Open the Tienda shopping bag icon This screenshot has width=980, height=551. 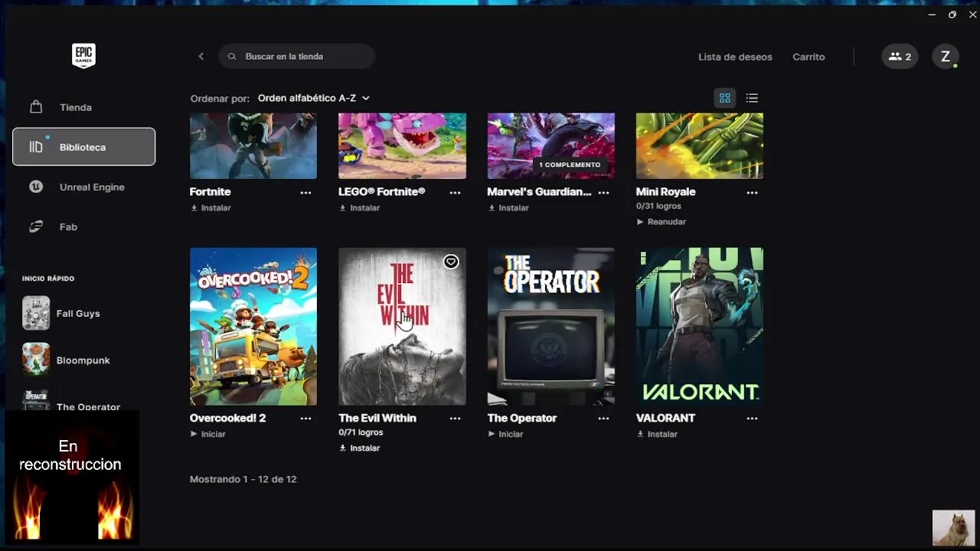point(36,107)
